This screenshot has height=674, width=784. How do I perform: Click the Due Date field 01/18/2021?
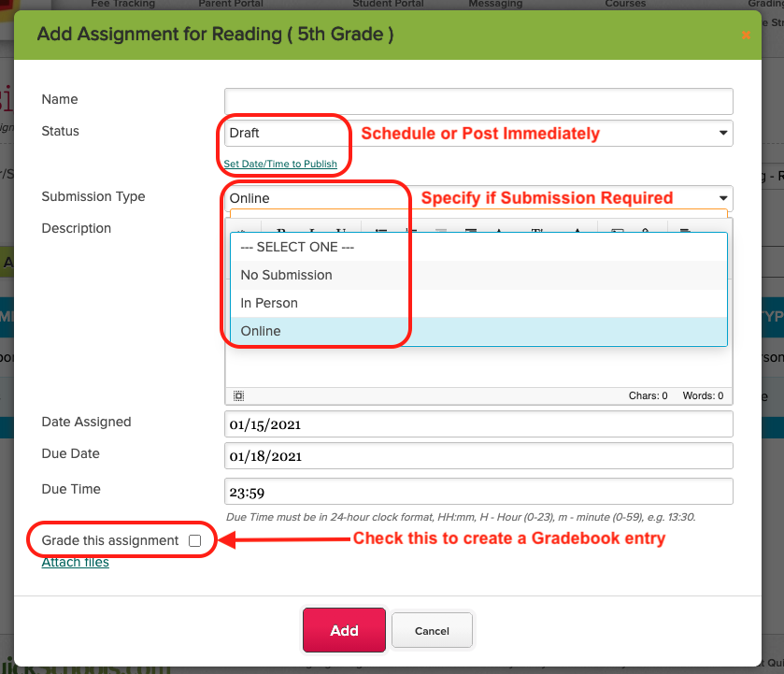click(x=478, y=456)
